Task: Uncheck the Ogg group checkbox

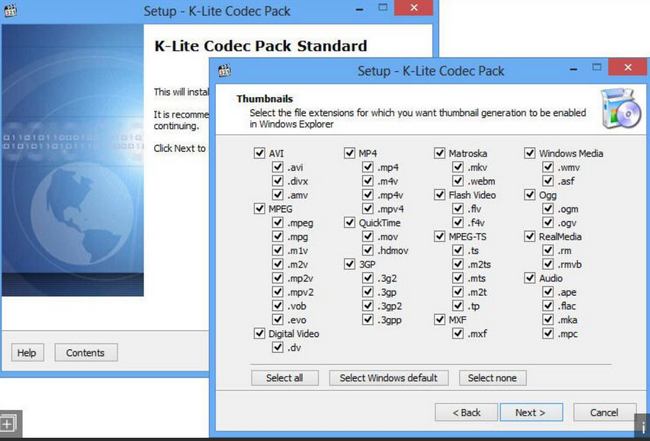Action: click(530, 195)
